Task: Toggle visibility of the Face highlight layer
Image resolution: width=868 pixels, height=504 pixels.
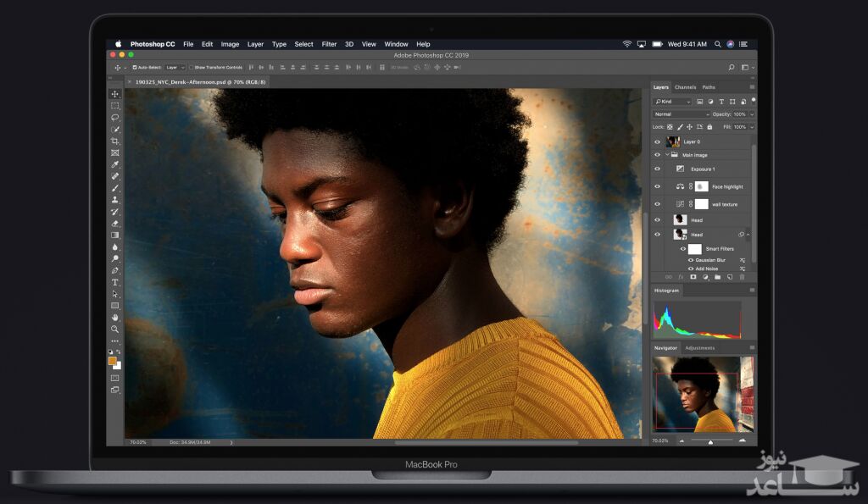Action: (657, 186)
